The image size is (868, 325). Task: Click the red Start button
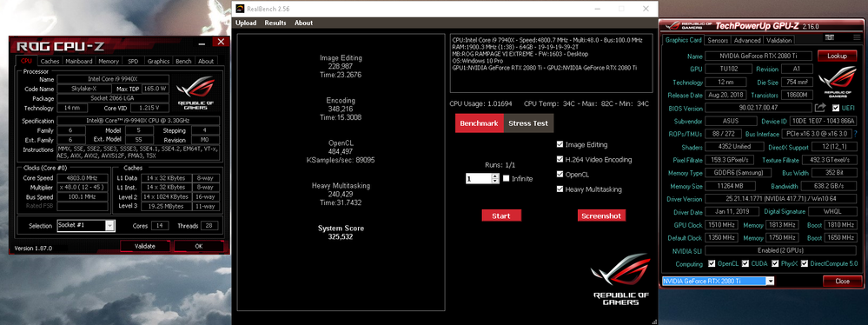click(501, 216)
